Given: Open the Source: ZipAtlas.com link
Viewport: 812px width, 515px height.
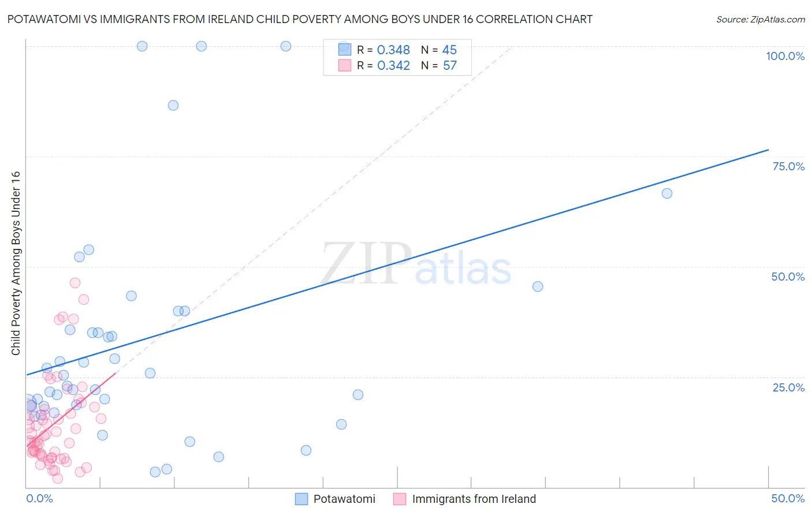Looking at the screenshot, I should (761, 19).
